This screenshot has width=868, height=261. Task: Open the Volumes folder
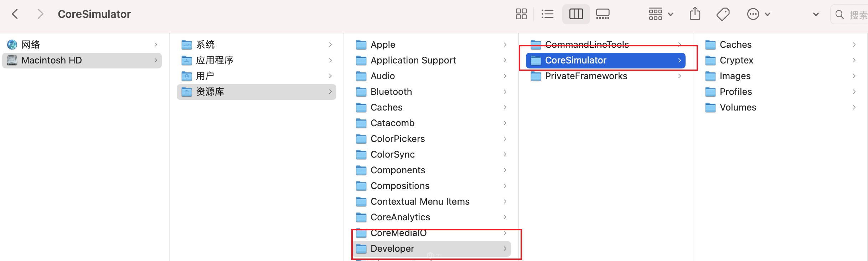pyautogui.click(x=780, y=107)
